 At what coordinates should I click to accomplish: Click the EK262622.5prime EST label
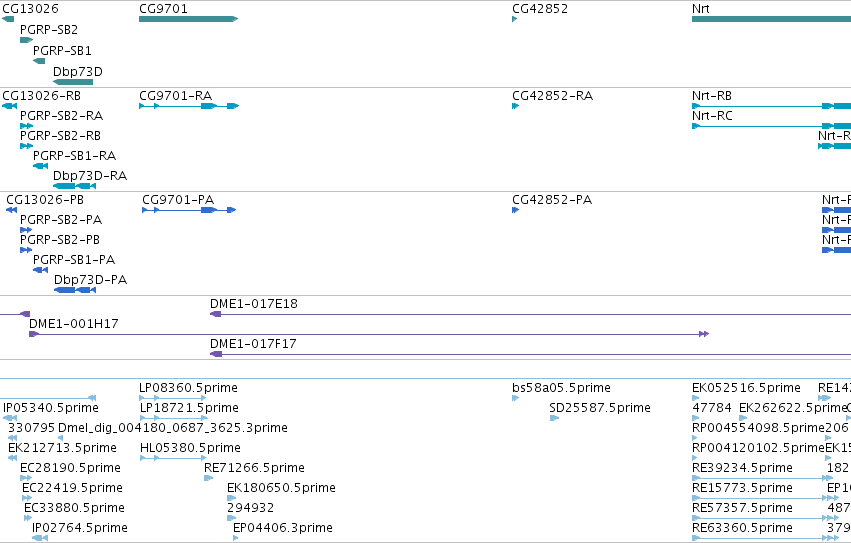792,408
